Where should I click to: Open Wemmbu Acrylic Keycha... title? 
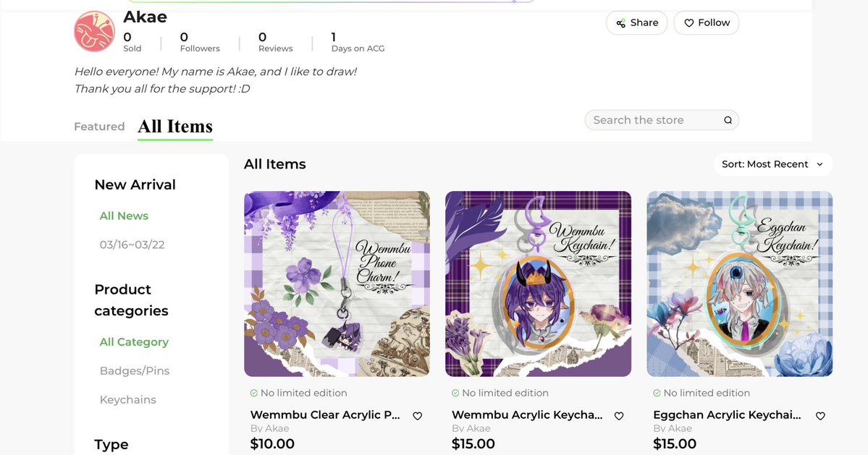click(x=527, y=415)
